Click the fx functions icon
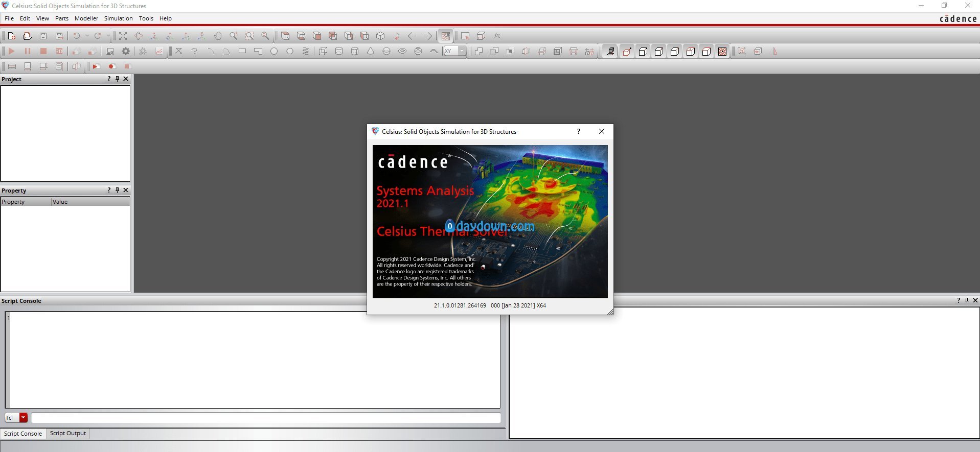 [496, 36]
